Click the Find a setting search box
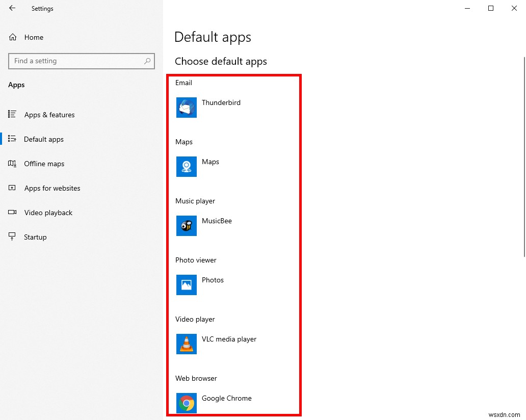The height and width of the screenshot is (420, 526). (x=81, y=61)
